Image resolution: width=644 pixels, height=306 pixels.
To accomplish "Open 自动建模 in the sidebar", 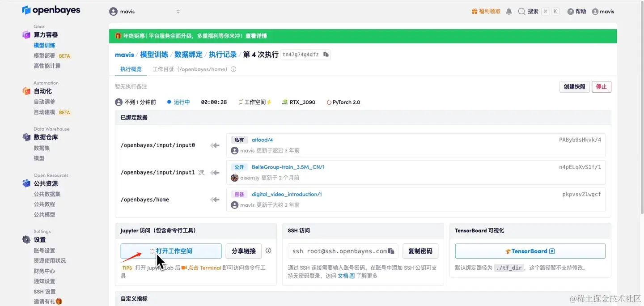I will point(44,112).
